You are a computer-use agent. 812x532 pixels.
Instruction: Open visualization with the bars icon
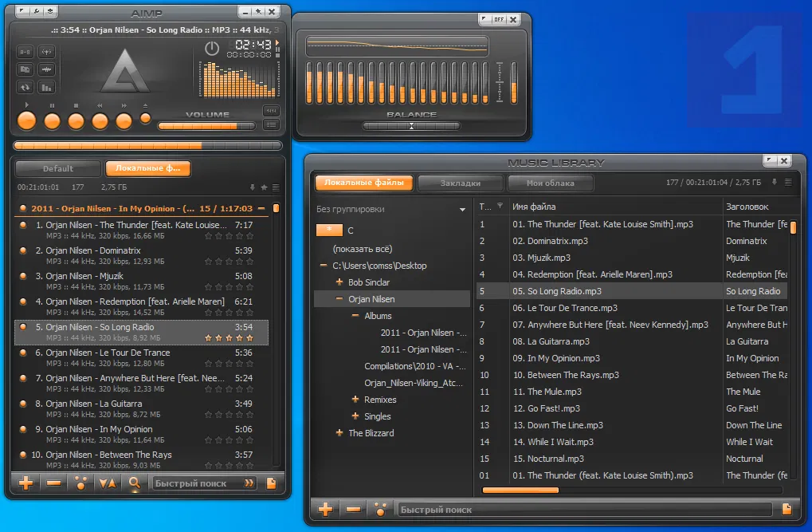click(x=46, y=87)
